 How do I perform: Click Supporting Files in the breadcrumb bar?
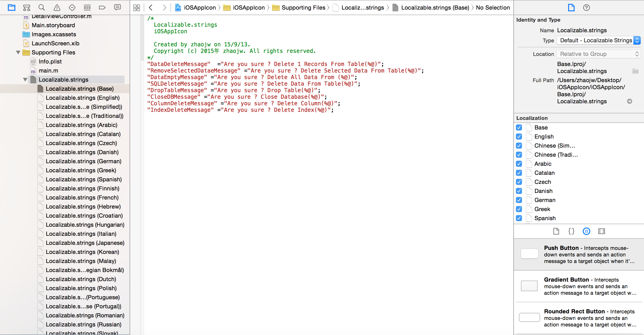(x=303, y=8)
